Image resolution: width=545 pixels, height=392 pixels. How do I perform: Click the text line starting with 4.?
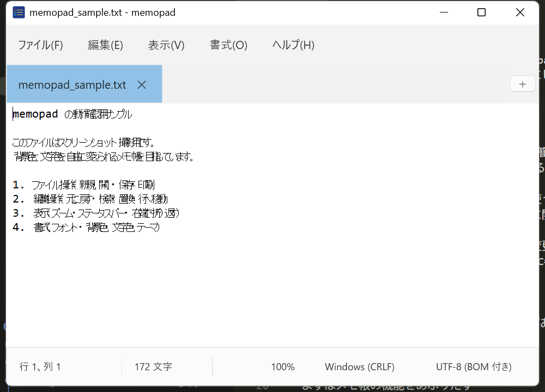(86, 228)
